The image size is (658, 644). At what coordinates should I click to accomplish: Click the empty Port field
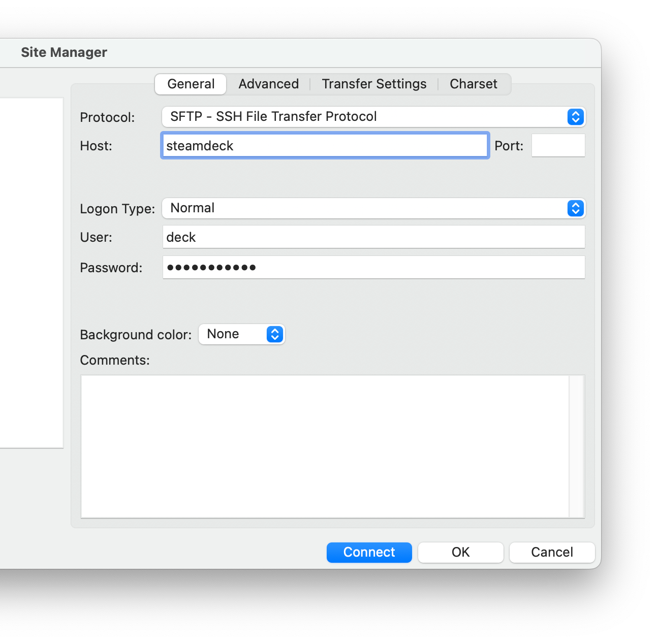pos(558,146)
